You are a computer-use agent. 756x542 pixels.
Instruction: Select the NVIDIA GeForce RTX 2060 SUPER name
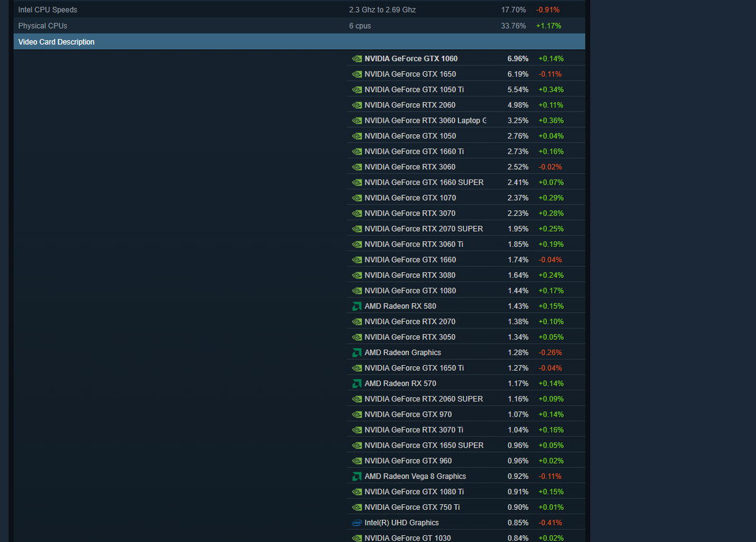pos(423,399)
